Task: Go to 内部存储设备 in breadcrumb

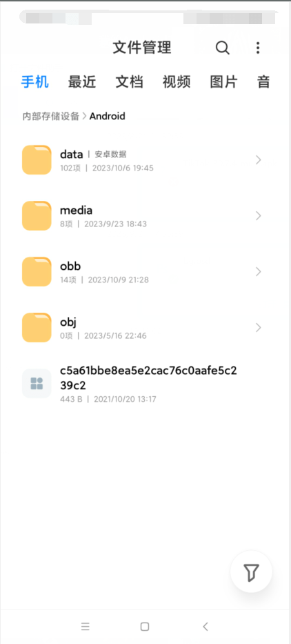Action: tap(50, 116)
